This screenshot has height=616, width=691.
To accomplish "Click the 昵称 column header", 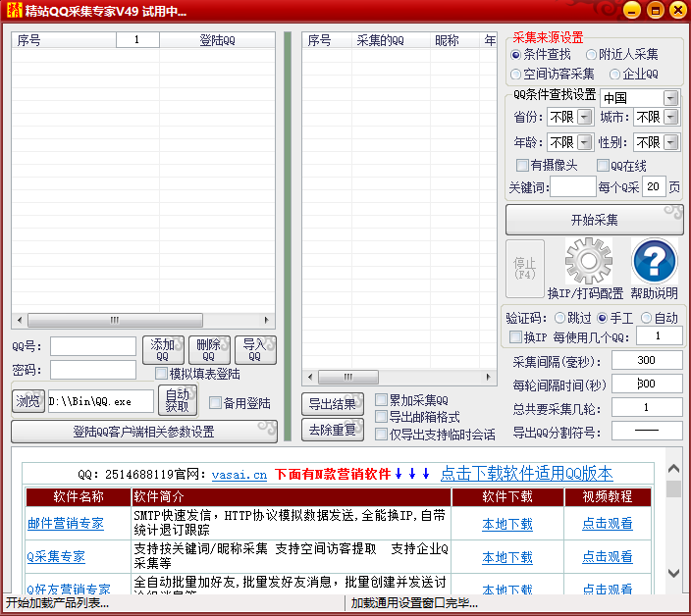I will point(447,40).
